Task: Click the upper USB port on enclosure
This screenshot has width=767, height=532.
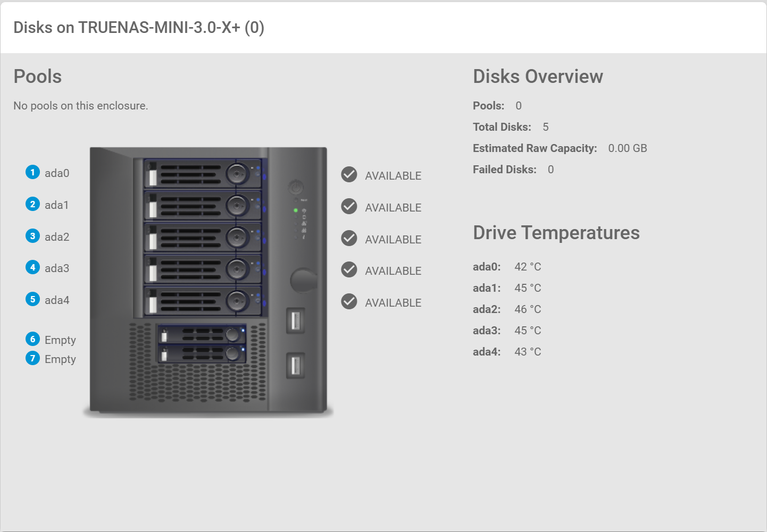Action: tap(295, 320)
